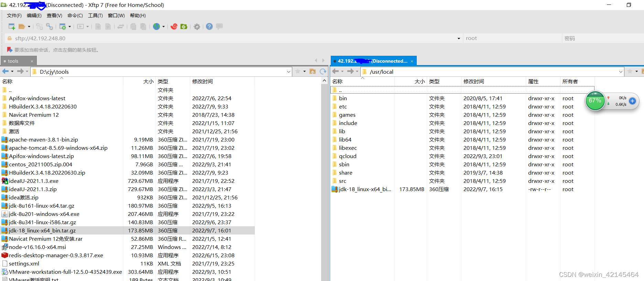Screen dimensions: 644x281
Task: Expand the local D:\cjy\tools path dropdown
Action: tap(288, 72)
